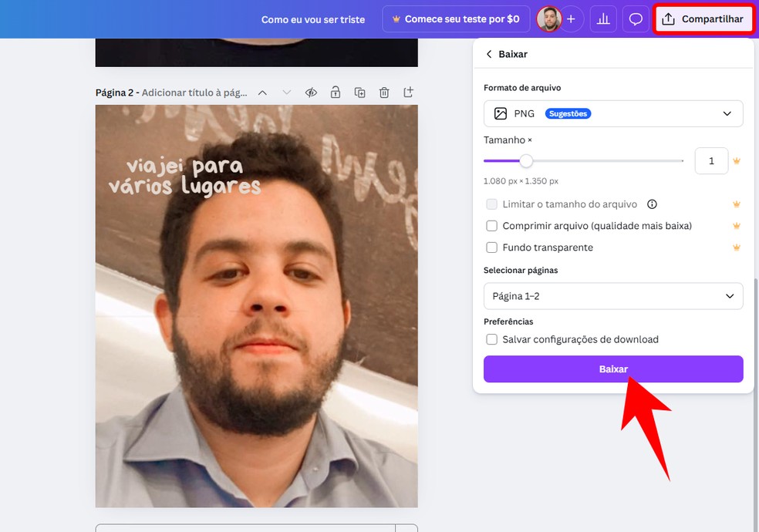
Task: Go back using the Baixar panel arrow
Action: [x=489, y=54]
